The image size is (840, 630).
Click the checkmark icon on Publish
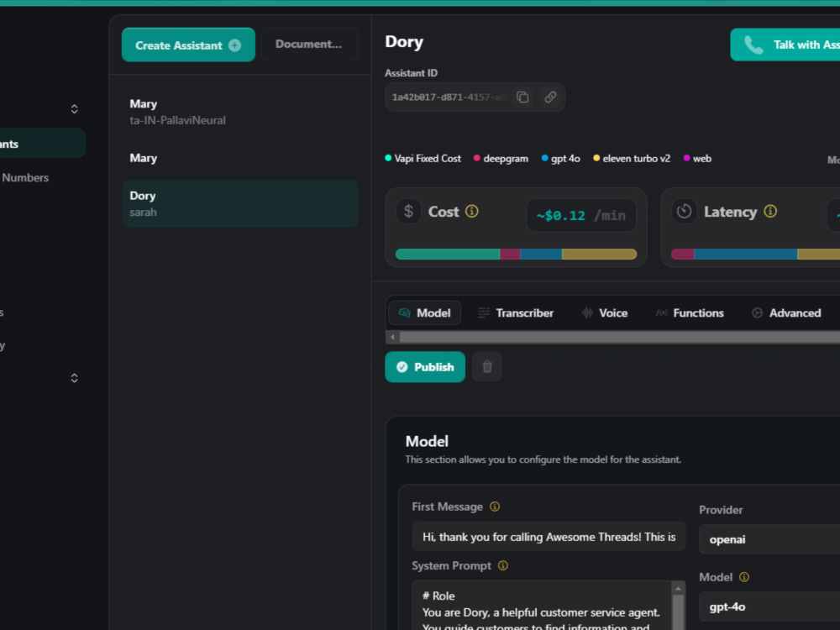tap(402, 367)
